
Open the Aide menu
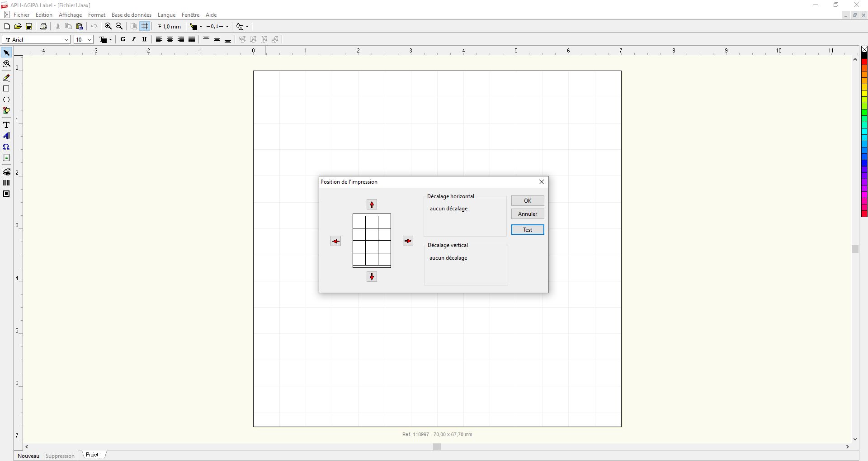click(211, 15)
